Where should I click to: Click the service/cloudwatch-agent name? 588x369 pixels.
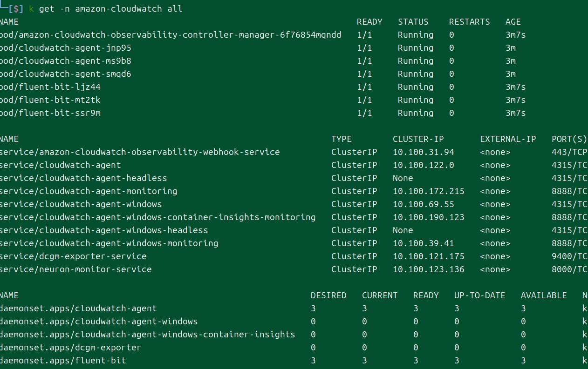(60, 165)
